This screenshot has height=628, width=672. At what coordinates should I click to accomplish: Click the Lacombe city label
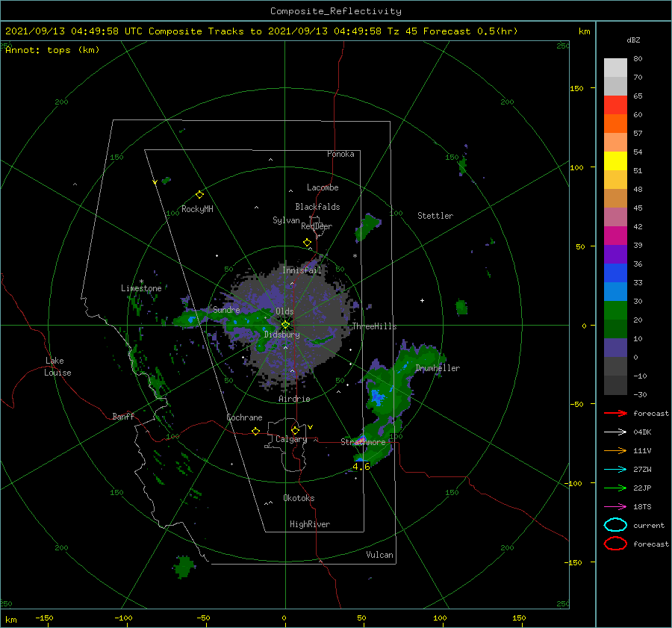click(323, 187)
